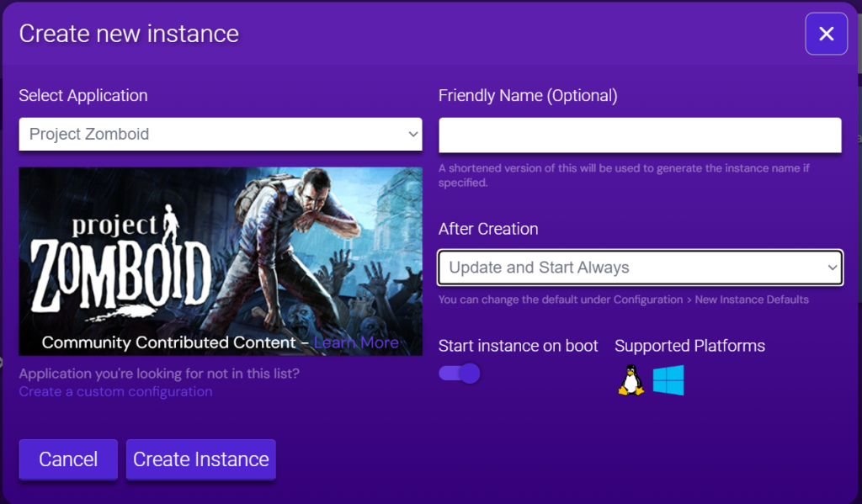The height and width of the screenshot is (504, 862).
Task: Open the Select Application dropdown
Action: [221, 135]
